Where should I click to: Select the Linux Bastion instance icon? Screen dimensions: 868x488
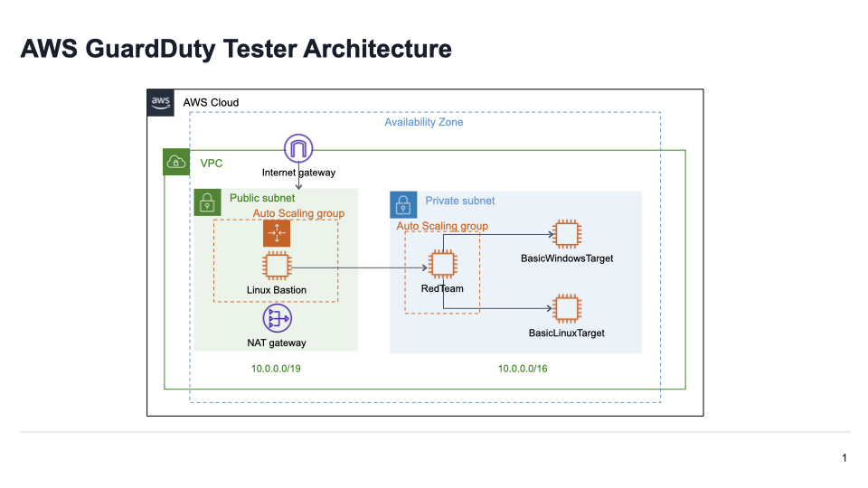277,266
